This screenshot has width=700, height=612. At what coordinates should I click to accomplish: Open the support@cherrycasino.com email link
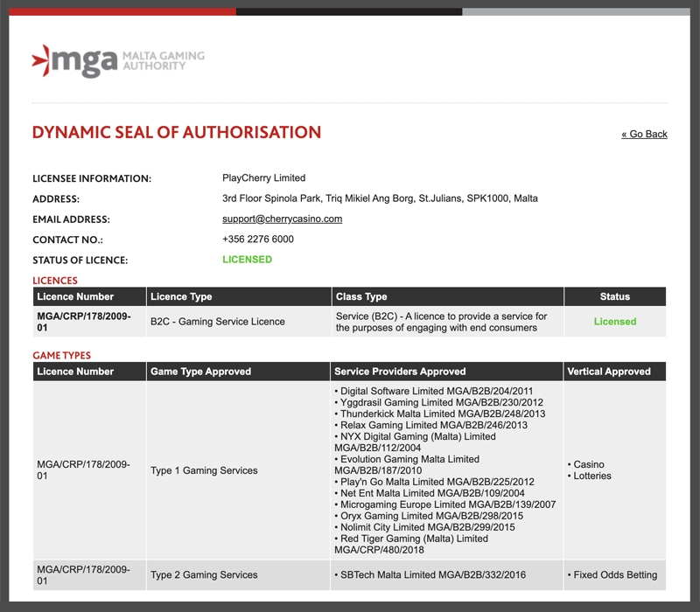tap(282, 219)
